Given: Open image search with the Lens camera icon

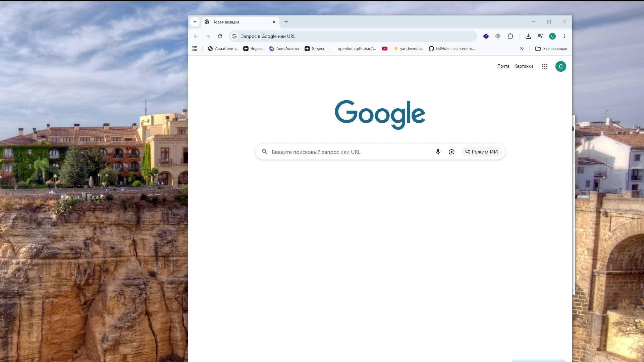Looking at the screenshot, I should (451, 152).
